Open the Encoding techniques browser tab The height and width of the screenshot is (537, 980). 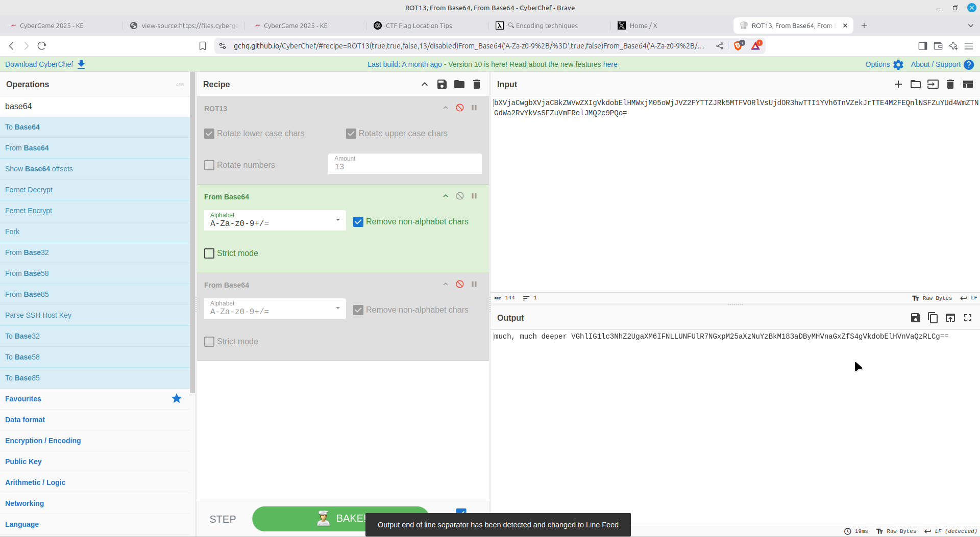point(546,25)
